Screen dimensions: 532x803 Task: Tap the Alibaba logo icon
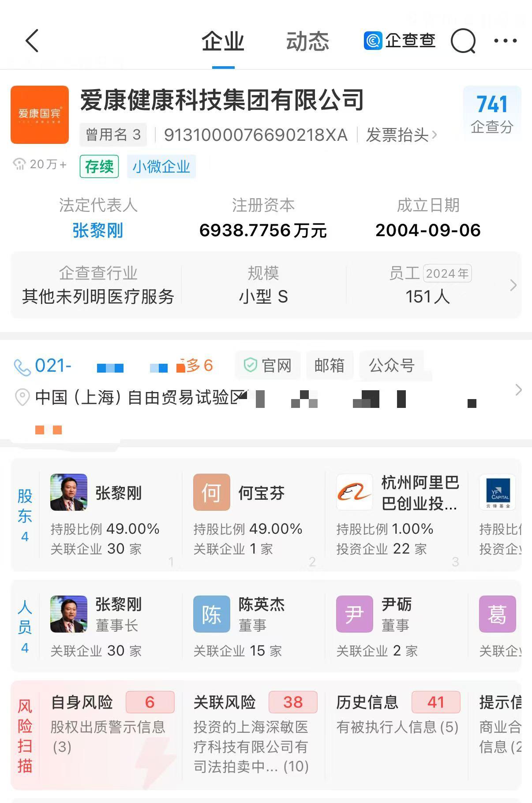[355, 492]
